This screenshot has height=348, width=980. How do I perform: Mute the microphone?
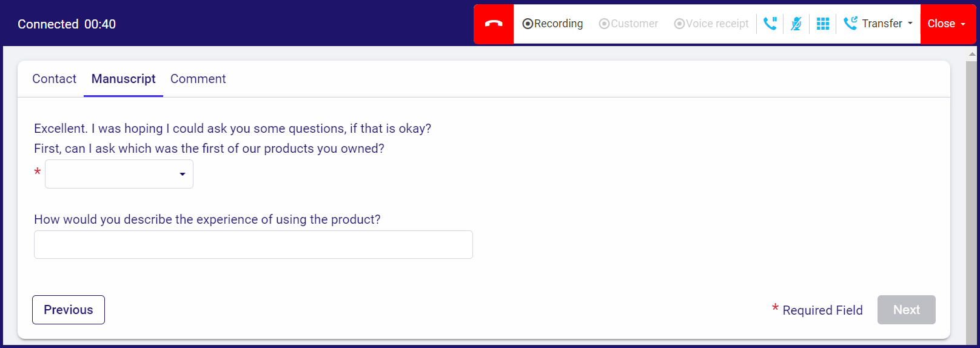[796, 24]
